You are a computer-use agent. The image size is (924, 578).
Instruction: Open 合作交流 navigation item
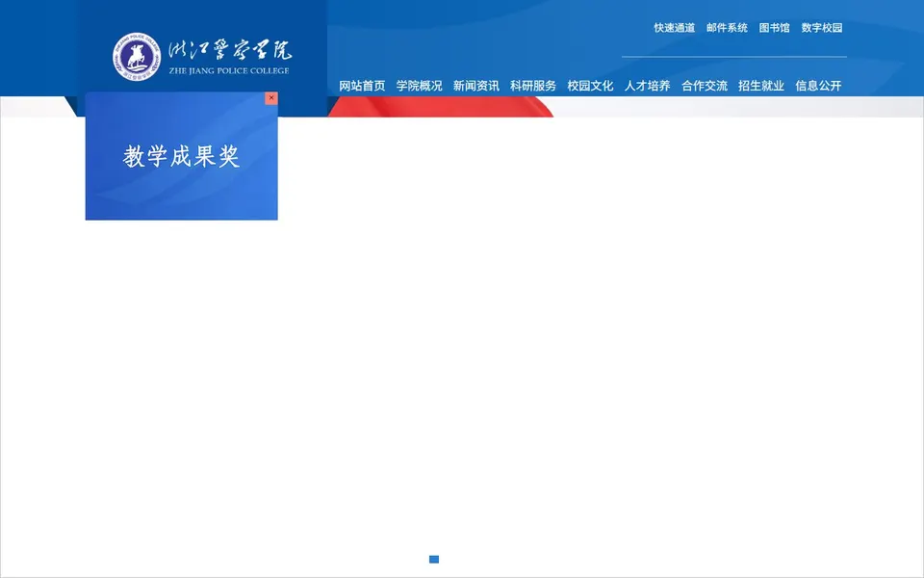tap(705, 86)
